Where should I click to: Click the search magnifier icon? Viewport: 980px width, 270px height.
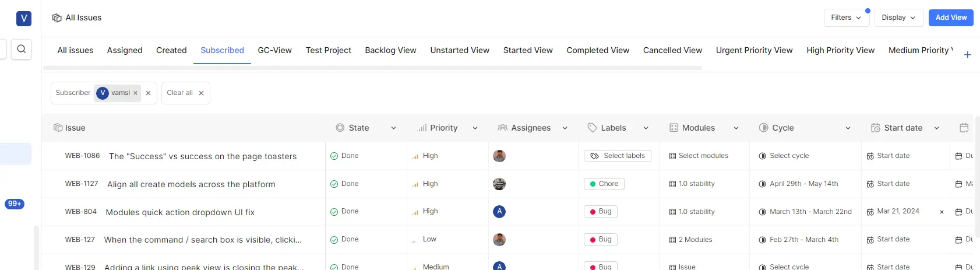coord(22,49)
